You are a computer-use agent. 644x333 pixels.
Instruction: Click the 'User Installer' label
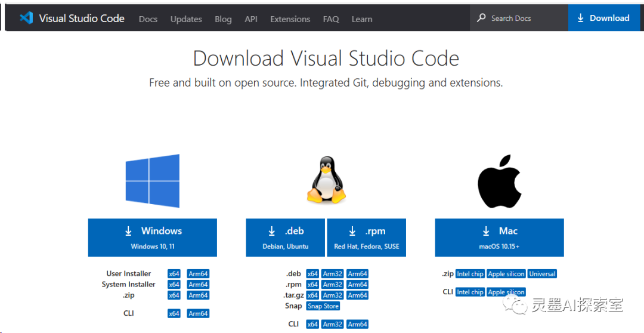[129, 274]
